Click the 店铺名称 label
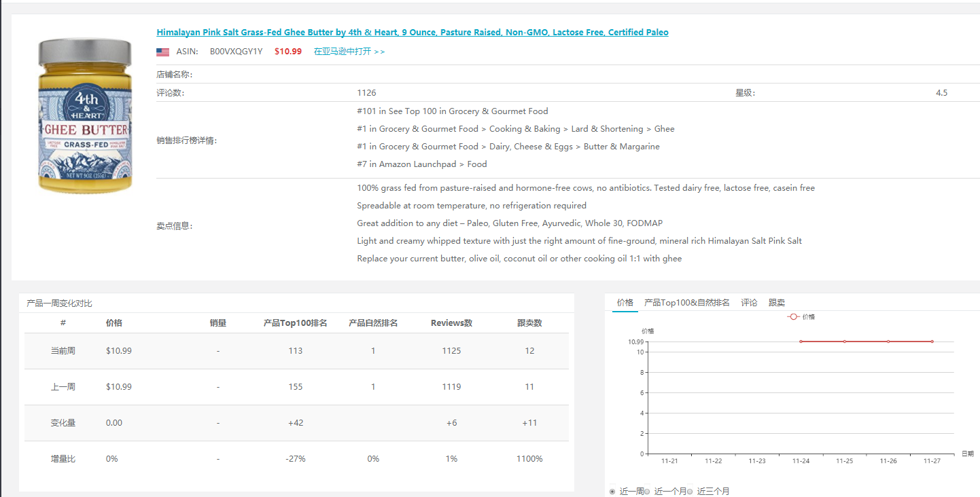 (175, 75)
